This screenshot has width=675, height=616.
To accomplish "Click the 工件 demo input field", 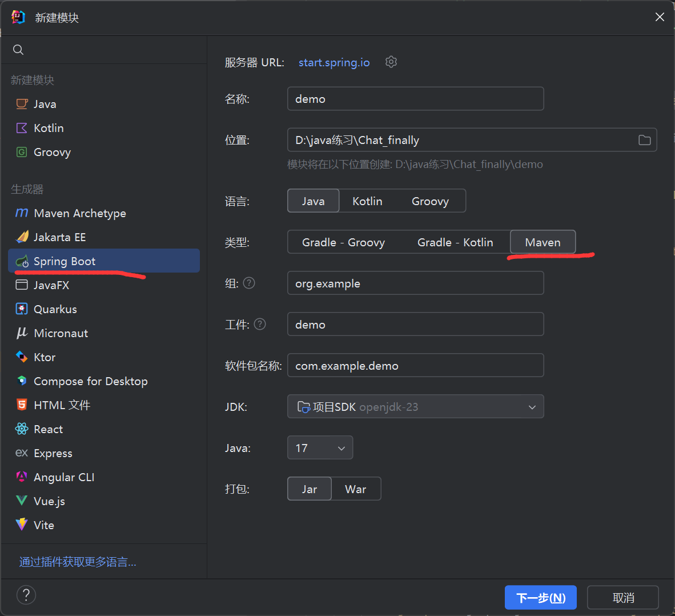I will pyautogui.click(x=415, y=324).
